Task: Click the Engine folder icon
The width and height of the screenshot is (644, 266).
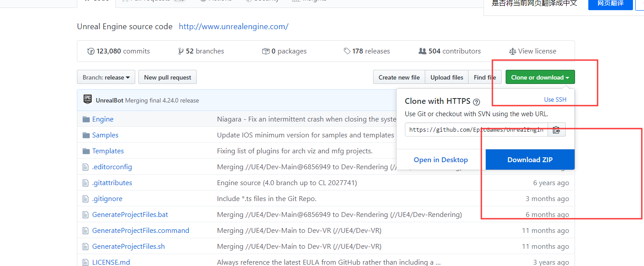Action: point(86,119)
